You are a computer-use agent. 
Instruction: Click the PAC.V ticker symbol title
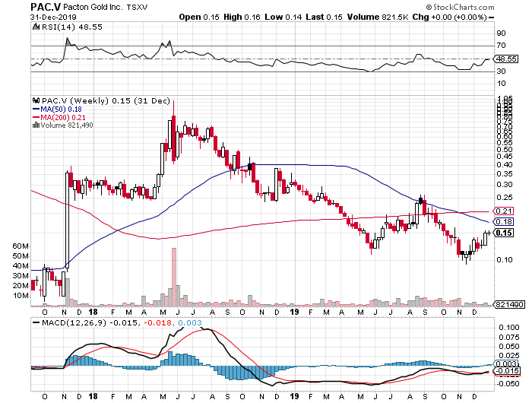(x=46, y=7)
